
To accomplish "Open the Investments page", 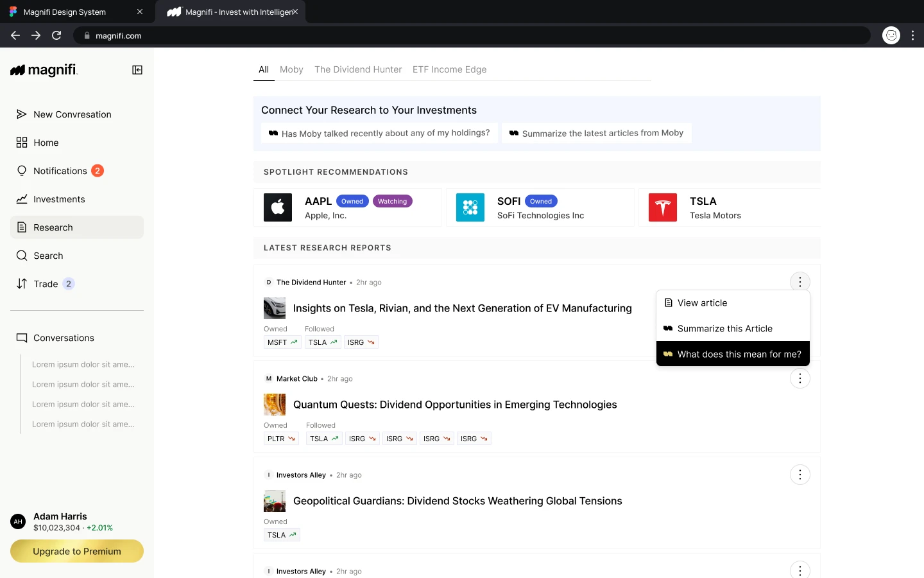I will [x=77, y=199].
